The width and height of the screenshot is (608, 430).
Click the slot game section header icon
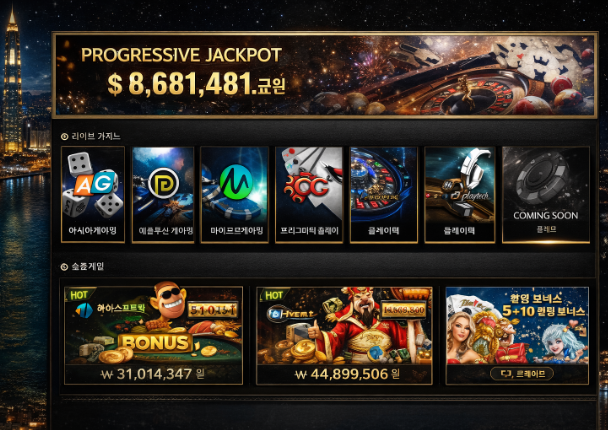[x=64, y=267]
